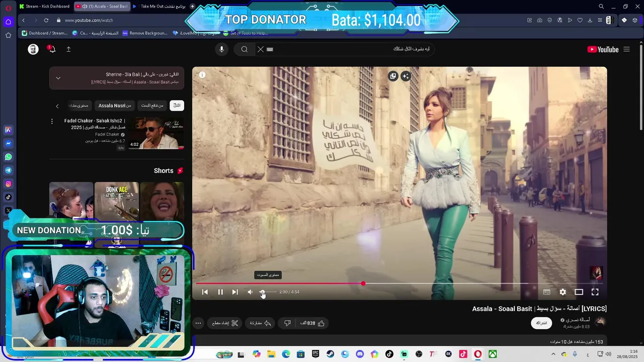Go to YouTube home via logo
The width and height of the screenshot is (644, 362).
pos(603,49)
